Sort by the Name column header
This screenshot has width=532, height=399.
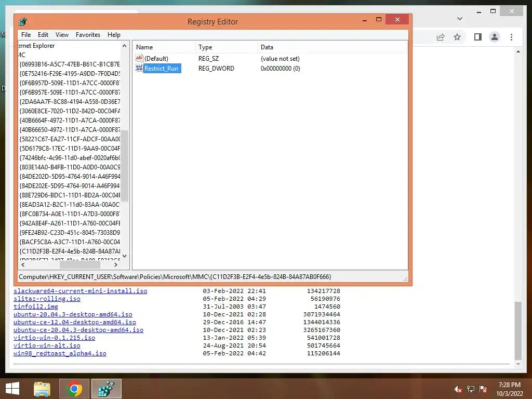[164, 47]
